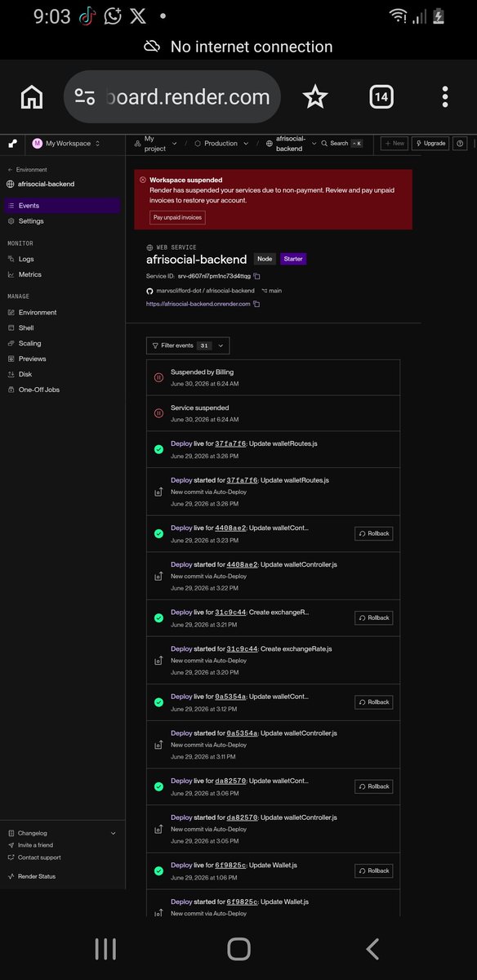Image resolution: width=477 pixels, height=980 pixels.
Task: Rollback to deploy 6f9825c
Action: tap(374, 871)
